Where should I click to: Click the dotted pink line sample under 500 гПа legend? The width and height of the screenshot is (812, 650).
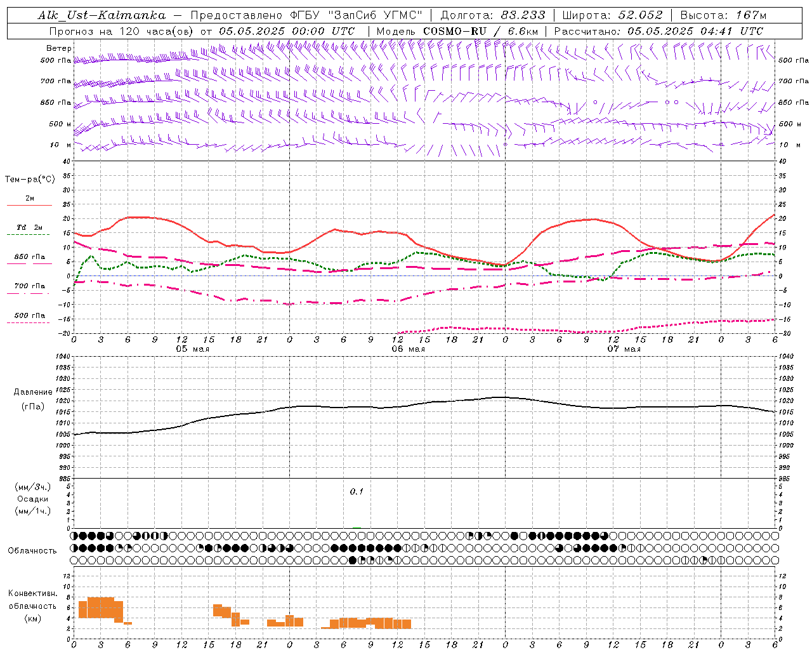(x=29, y=323)
